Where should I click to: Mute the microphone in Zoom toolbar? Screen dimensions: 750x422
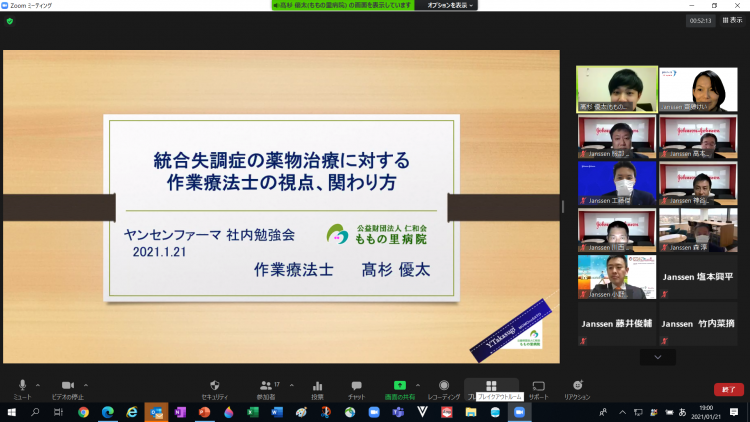pyautogui.click(x=22, y=385)
